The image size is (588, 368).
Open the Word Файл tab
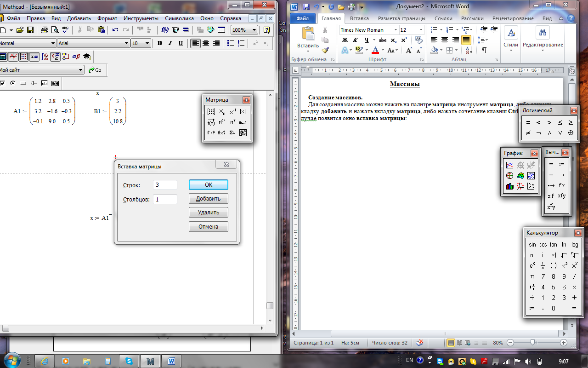[x=303, y=19]
